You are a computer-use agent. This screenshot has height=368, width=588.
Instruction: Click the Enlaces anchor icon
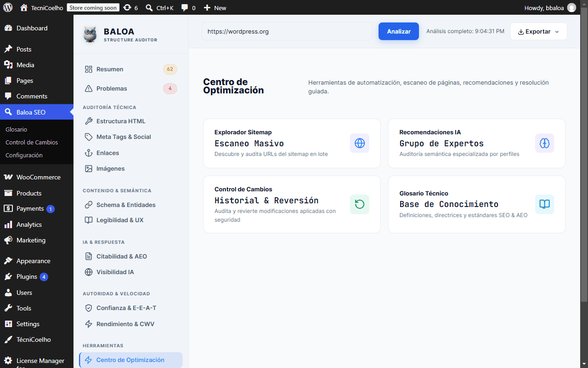89,153
